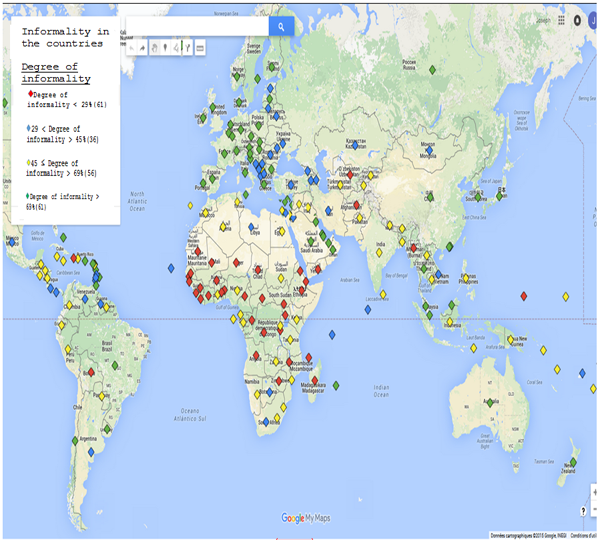
Task: Click the red marker on Bolivia
Action: (91, 372)
